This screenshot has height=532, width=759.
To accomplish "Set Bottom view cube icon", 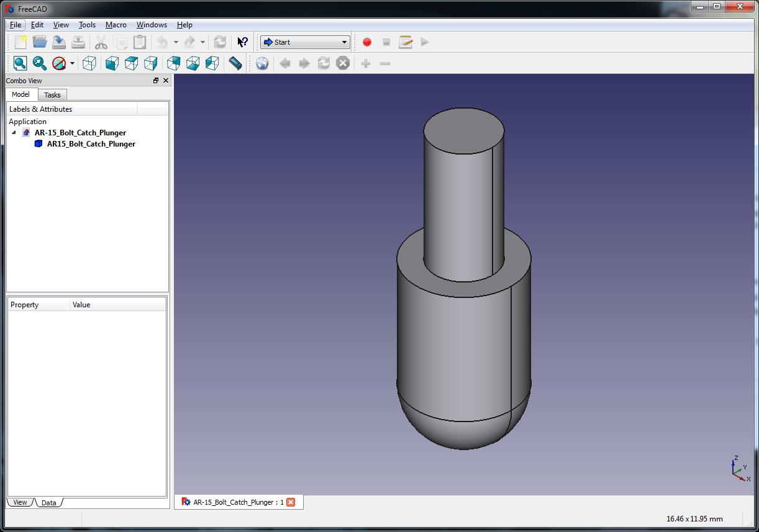I will (193, 63).
